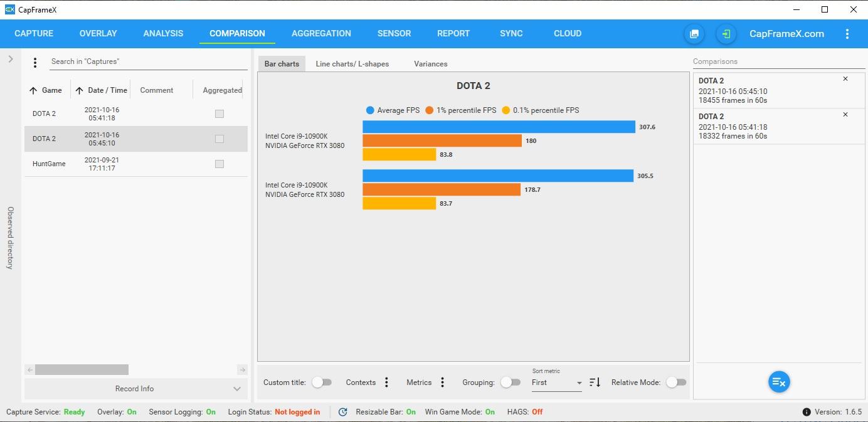
Task: Open the CLOUD tab
Action: click(x=568, y=34)
